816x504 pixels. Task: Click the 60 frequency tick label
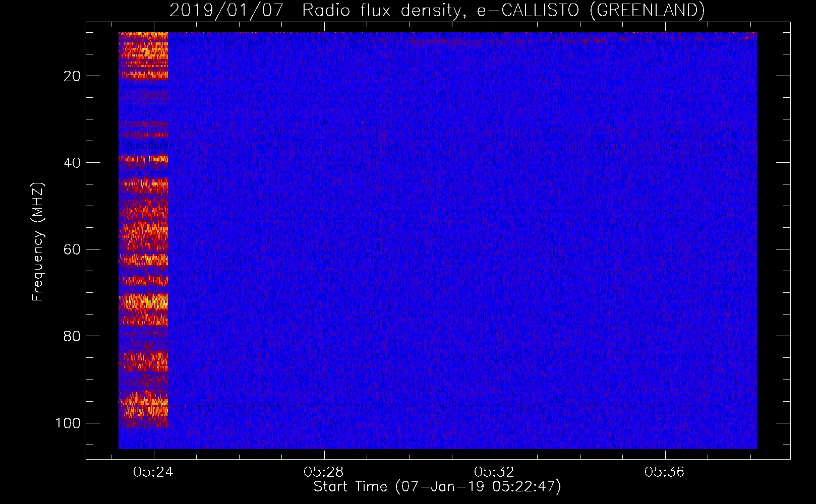72,249
